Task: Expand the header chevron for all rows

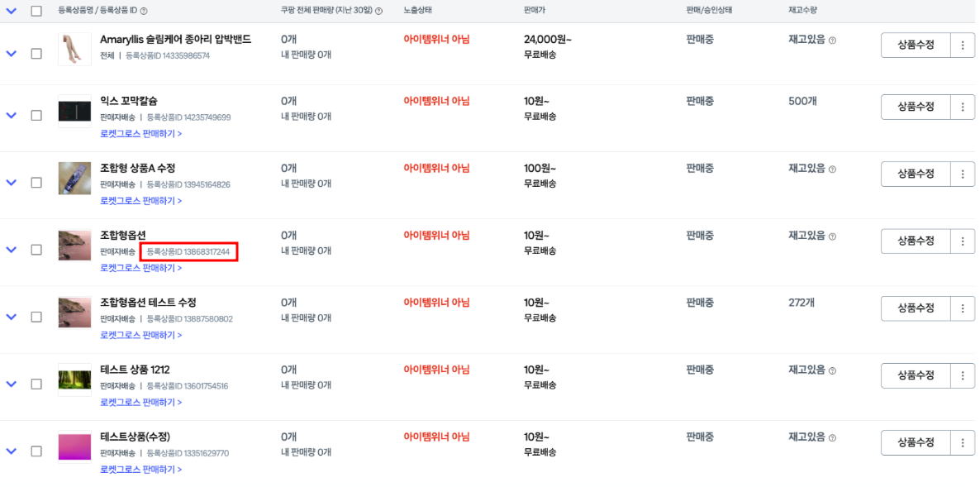Action: click(x=11, y=11)
